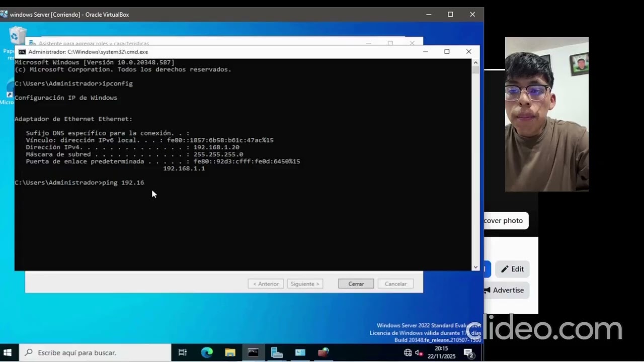Click the webcam video thumbnail
The height and width of the screenshot is (362, 644).
tap(547, 114)
